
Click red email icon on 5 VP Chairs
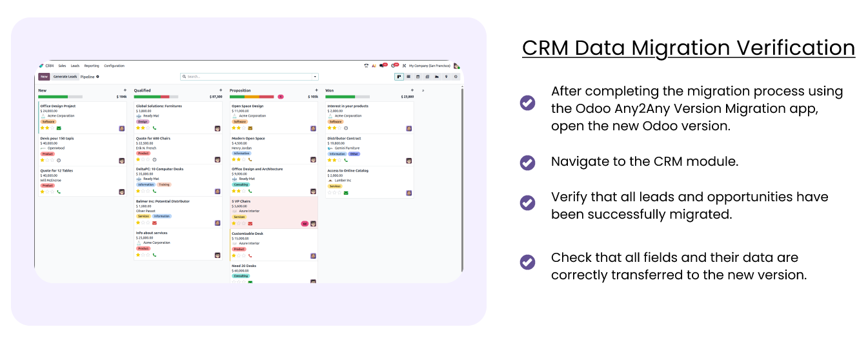[x=250, y=223]
